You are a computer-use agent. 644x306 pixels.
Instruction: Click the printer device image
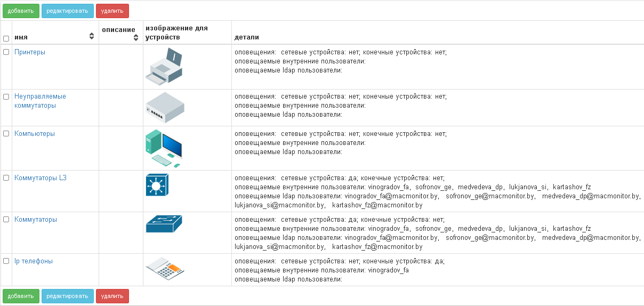pos(165,67)
